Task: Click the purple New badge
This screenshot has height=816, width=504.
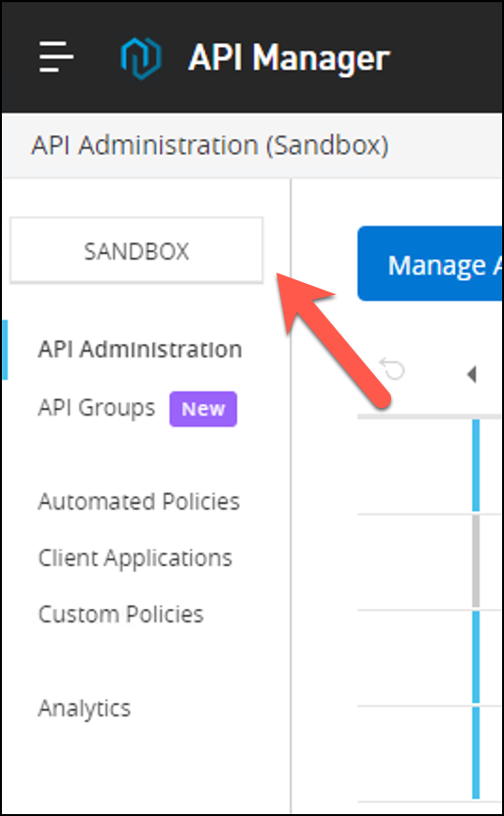Action: [x=203, y=409]
